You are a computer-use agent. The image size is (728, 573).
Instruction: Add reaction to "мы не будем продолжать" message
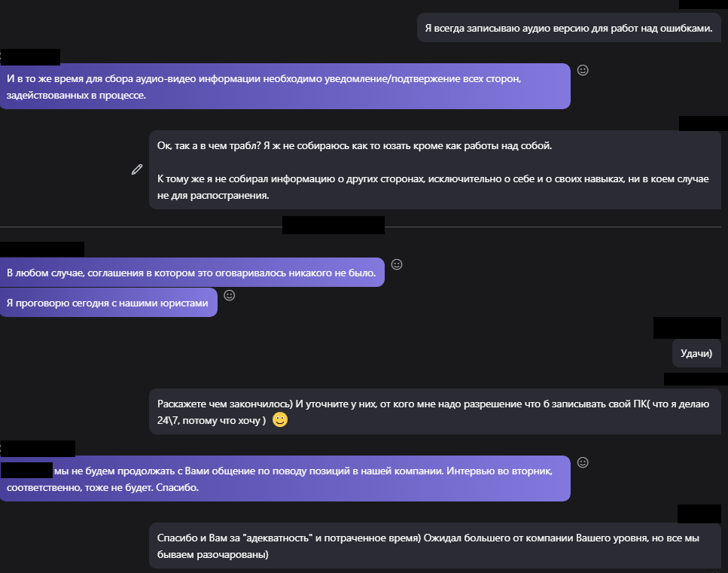tap(583, 462)
